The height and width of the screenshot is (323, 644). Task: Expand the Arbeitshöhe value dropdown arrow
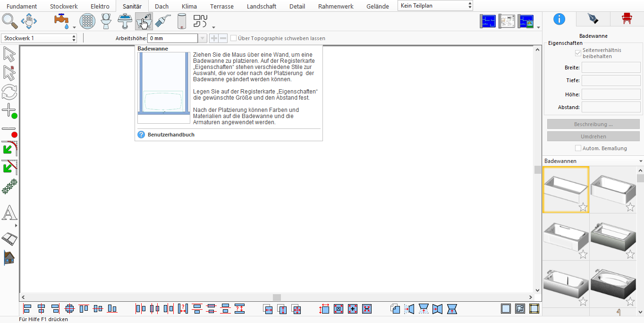[x=202, y=38]
